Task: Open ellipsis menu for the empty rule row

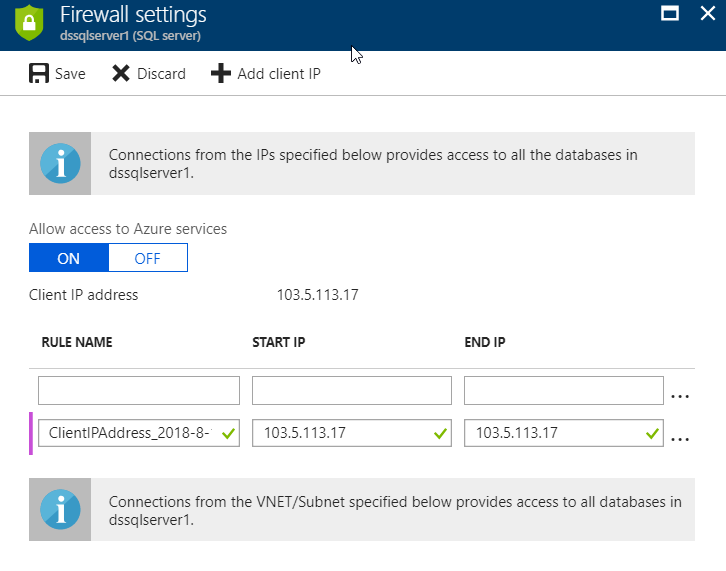Action: [x=680, y=396]
